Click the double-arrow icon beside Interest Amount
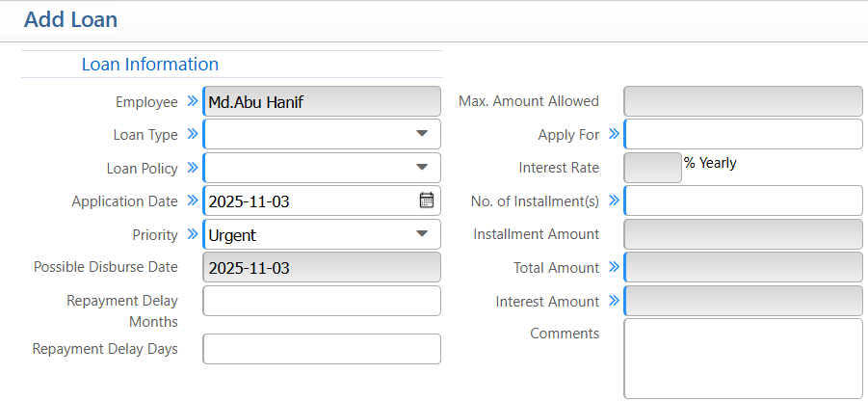The width and height of the screenshot is (868, 401). point(614,301)
